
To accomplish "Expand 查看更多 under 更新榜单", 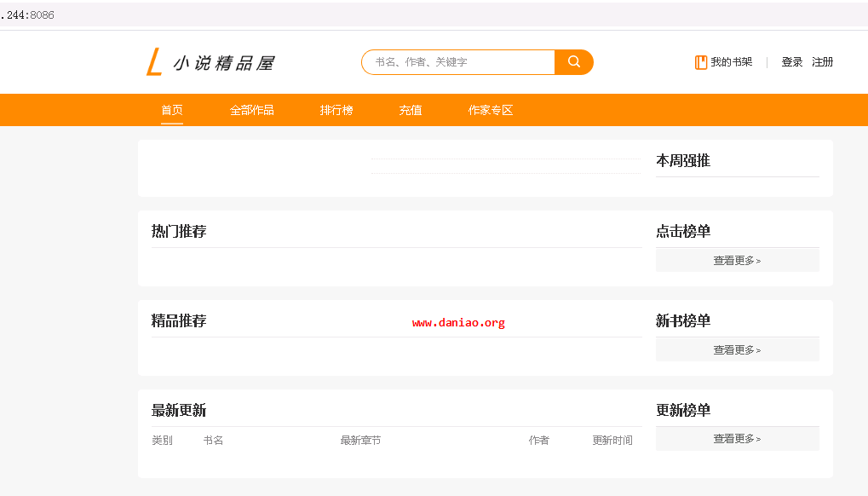I will tap(737, 439).
